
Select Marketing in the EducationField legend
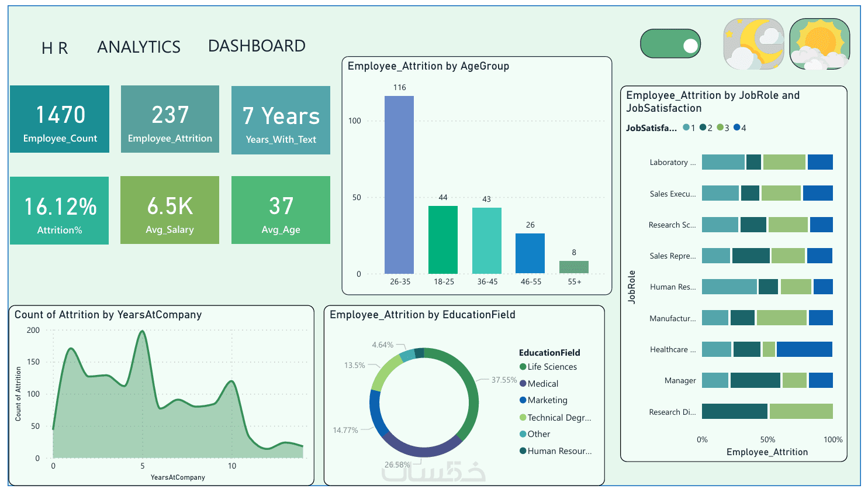tap(544, 400)
